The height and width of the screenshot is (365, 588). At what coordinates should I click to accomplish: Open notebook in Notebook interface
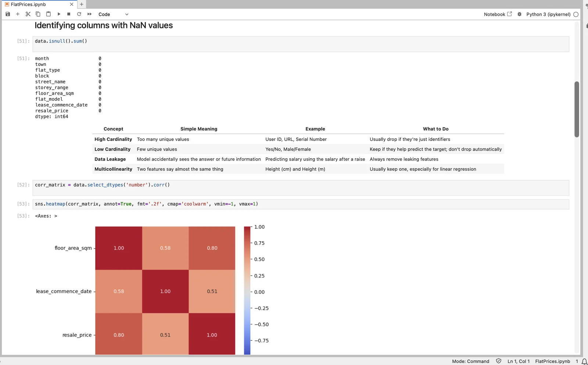(498, 14)
